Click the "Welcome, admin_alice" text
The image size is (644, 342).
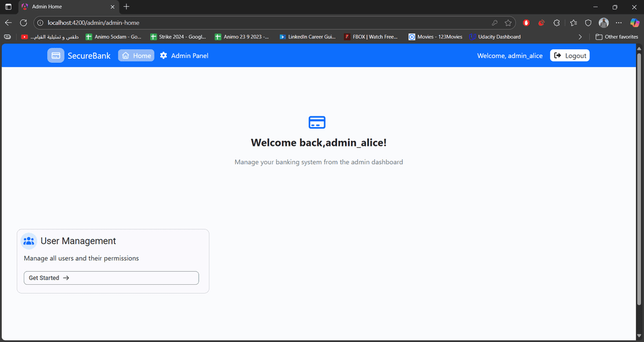[509, 56]
